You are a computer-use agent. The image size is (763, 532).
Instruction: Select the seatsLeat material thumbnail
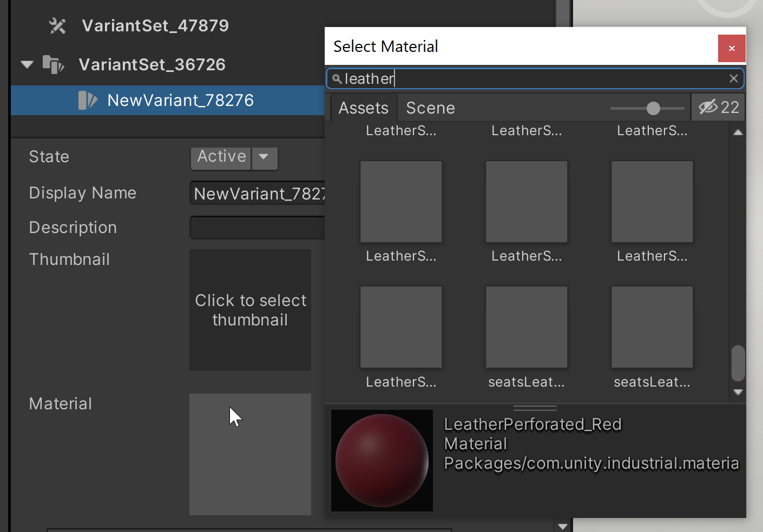pos(526,327)
